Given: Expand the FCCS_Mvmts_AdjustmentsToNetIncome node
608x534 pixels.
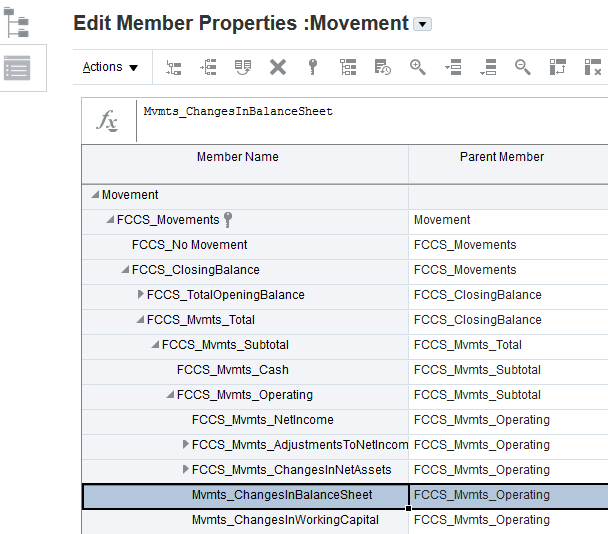Looking at the screenshot, I should [186, 444].
